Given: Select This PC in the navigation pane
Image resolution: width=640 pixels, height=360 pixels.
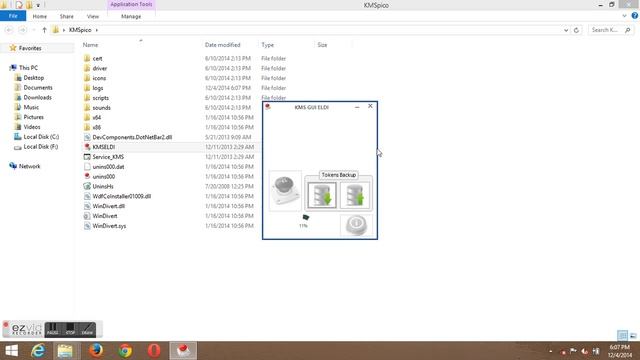Looking at the screenshot, I should 28,68.
